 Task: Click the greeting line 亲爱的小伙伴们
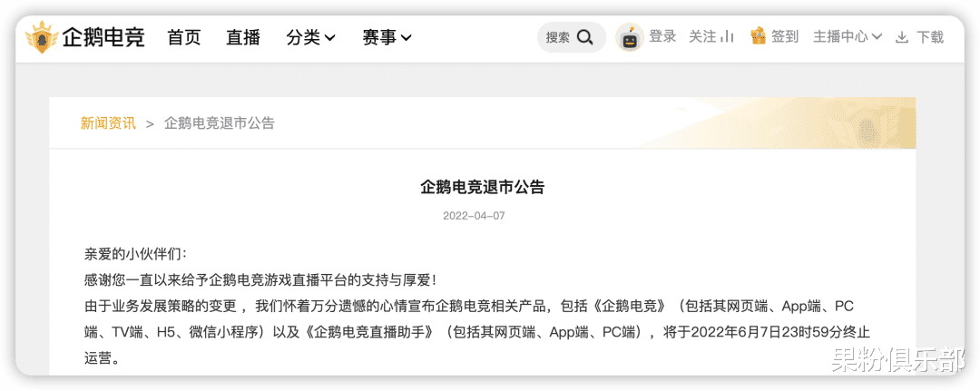click(135, 254)
